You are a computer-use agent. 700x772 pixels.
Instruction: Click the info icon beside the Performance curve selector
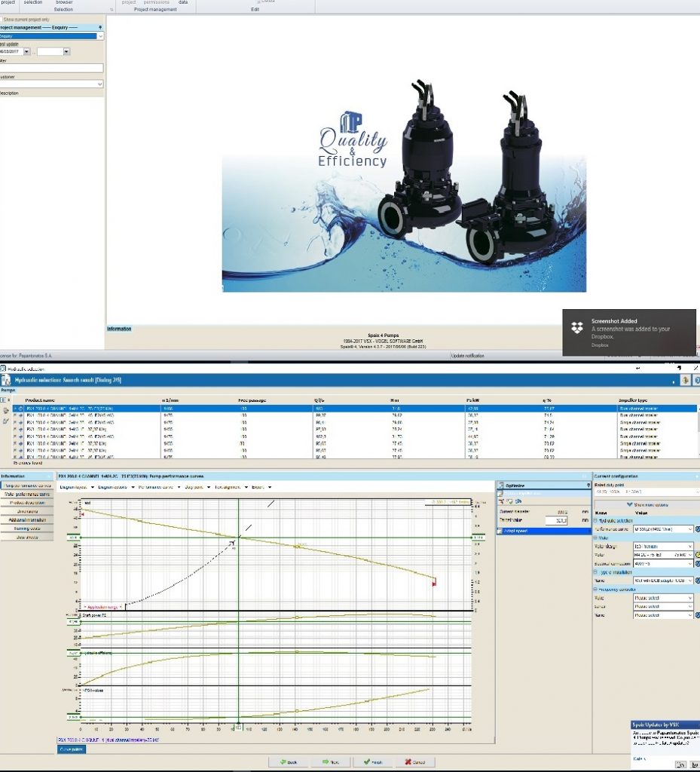coord(696,529)
